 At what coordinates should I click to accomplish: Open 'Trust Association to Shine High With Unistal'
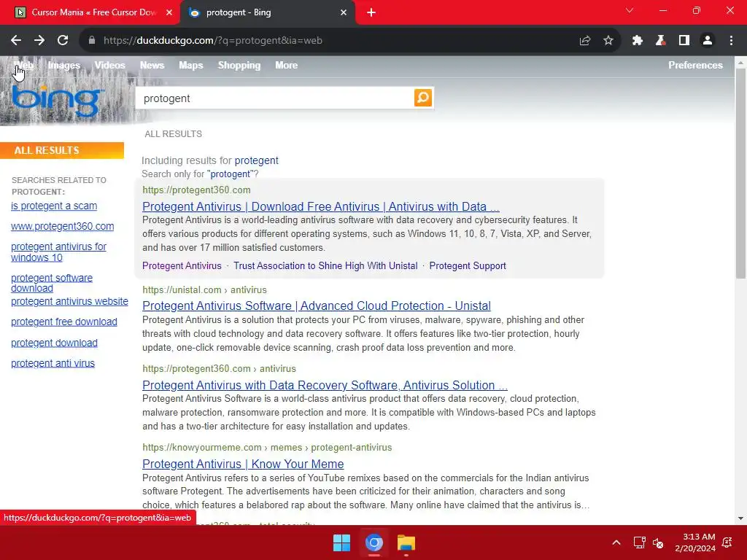(x=325, y=265)
